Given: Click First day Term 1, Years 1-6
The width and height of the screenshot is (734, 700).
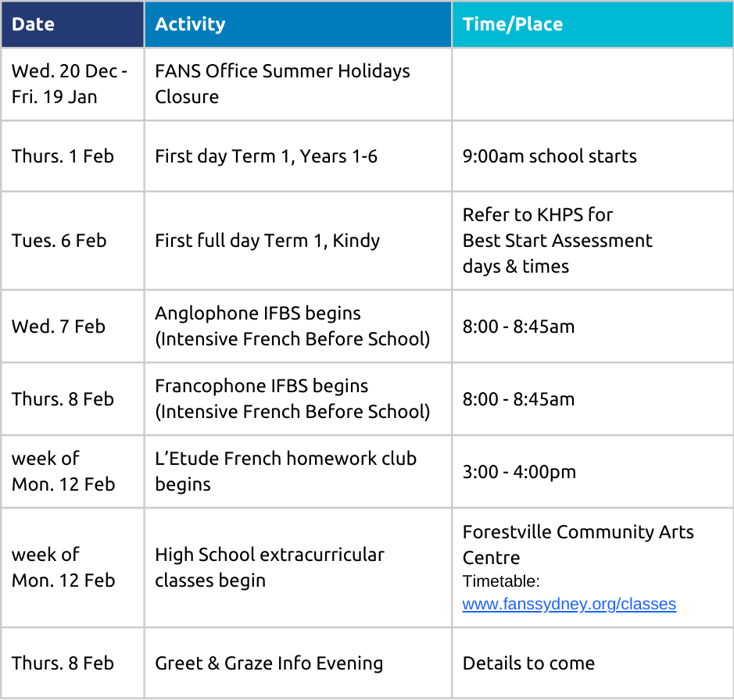Looking at the screenshot, I should (266, 156).
